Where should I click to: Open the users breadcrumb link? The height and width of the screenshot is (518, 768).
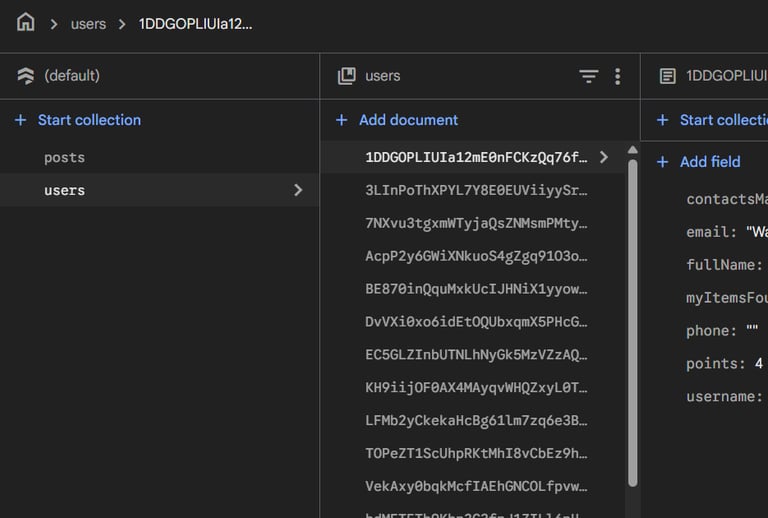pos(88,24)
